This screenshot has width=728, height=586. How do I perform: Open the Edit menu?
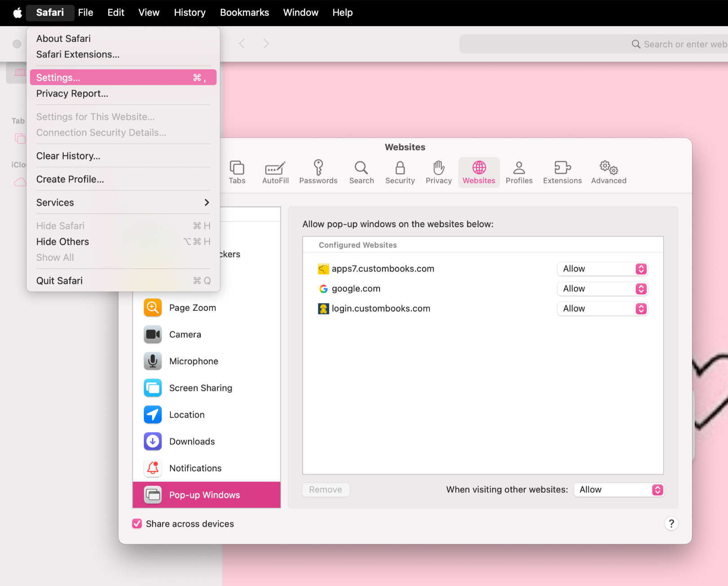116,13
